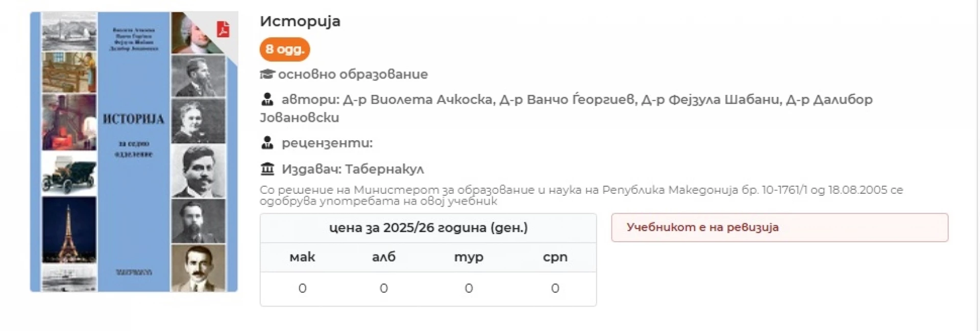
Task: Click the person icon beside автори
Action: 267,99
